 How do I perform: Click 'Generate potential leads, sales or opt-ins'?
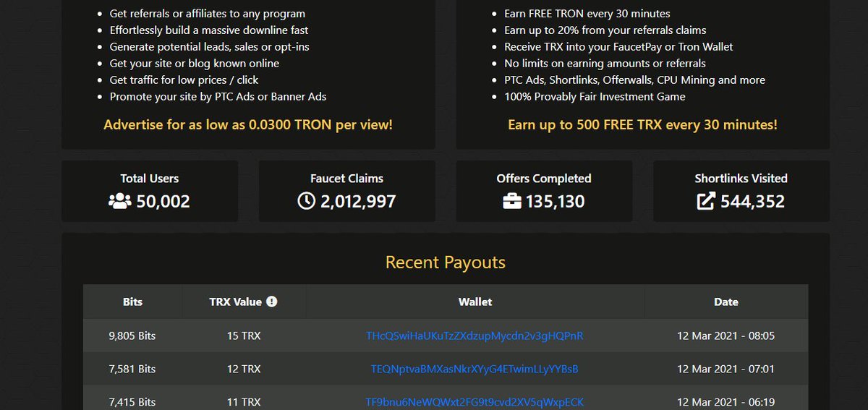click(x=211, y=47)
